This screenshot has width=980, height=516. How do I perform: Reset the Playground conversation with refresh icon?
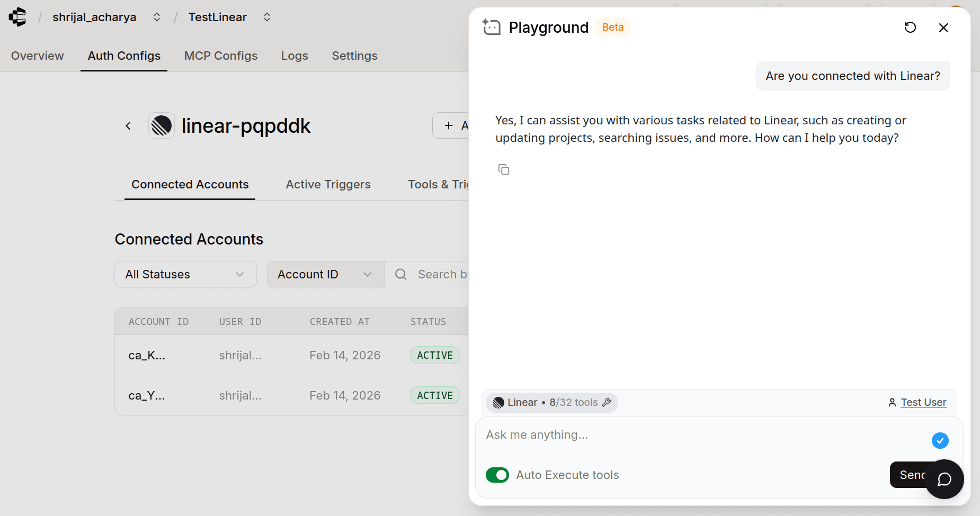910,28
